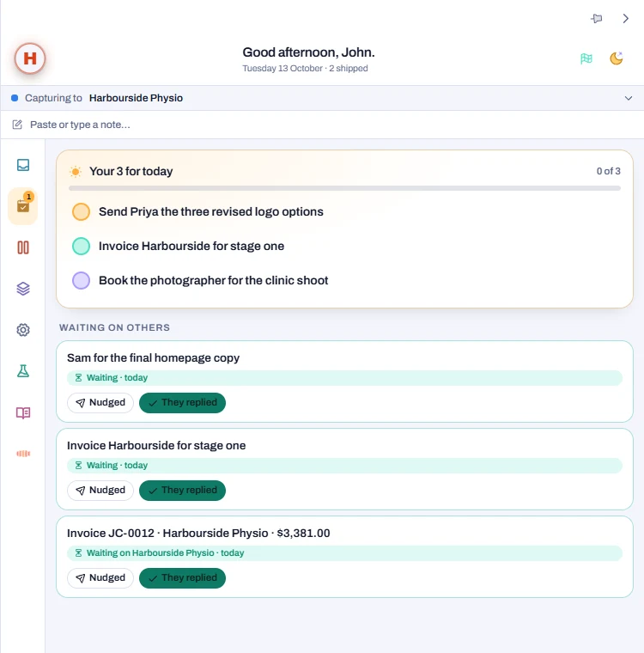The image size is (644, 653).
Task: Open the layers stack view
Action: 23,289
